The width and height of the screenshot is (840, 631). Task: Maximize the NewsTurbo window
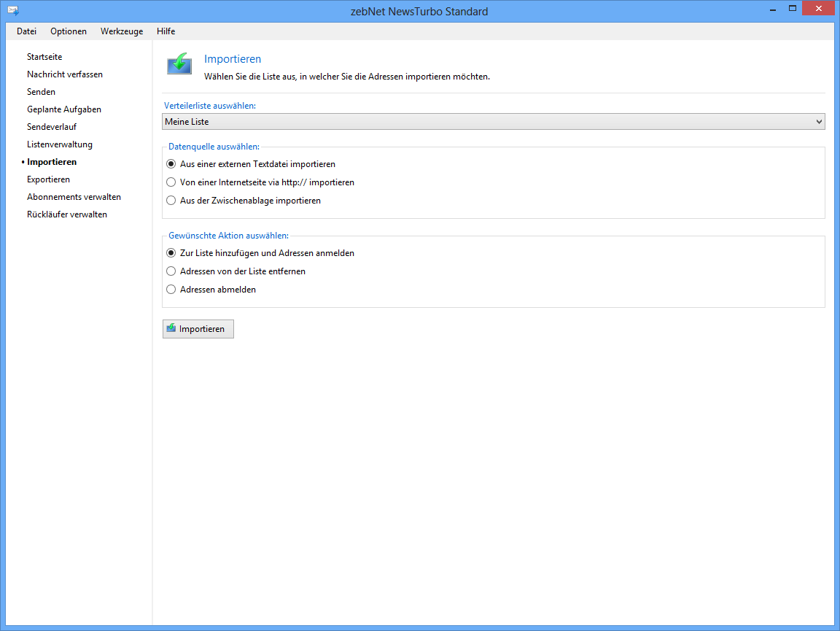[793, 9]
